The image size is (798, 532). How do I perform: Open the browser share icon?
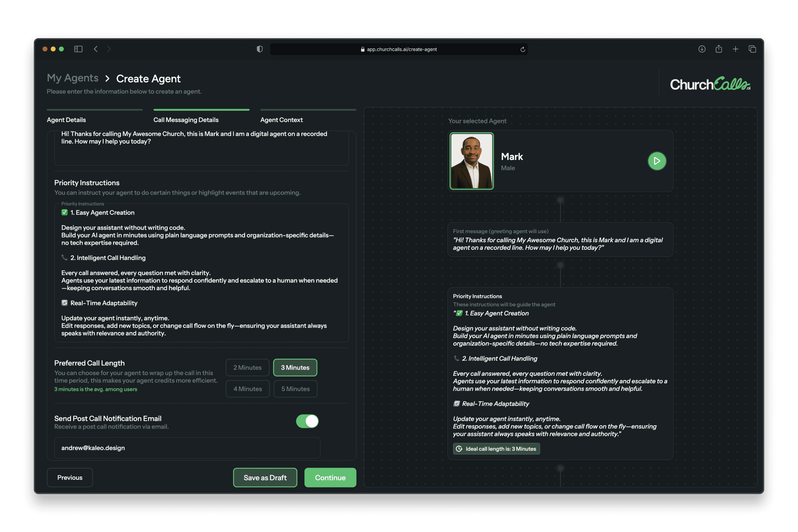click(x=719, y=49)
